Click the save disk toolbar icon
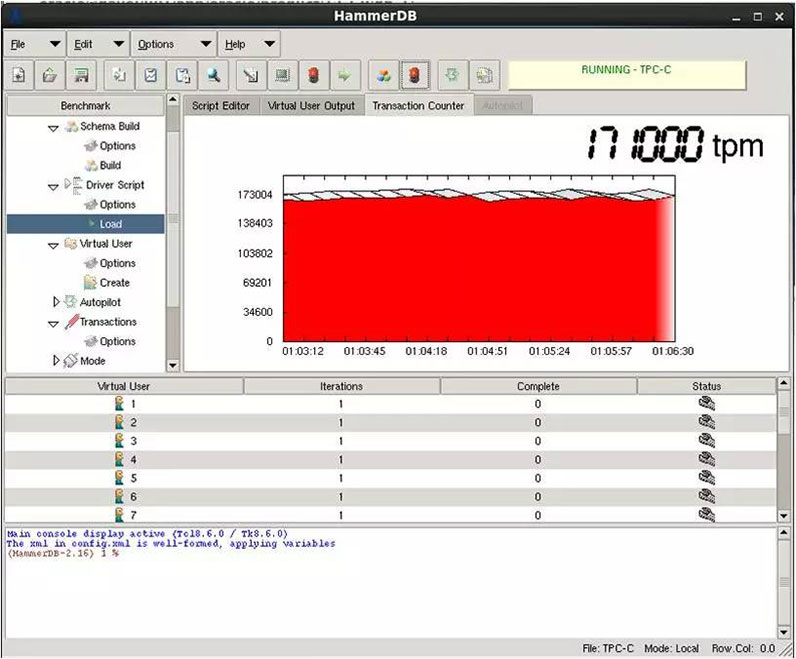This screenshot has width=796, height=659. pos(81,76)
